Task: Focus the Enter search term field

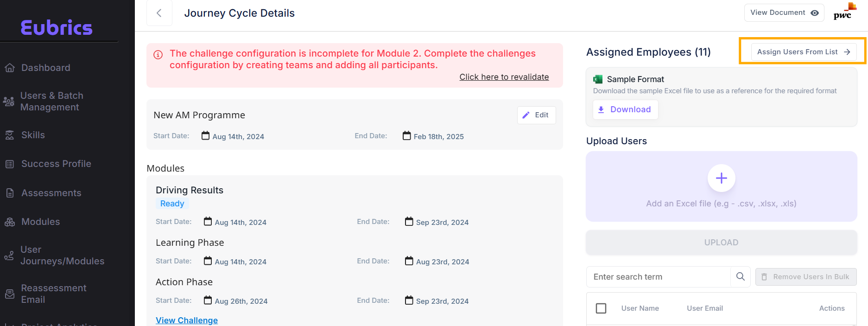Action: coord(658,277)
